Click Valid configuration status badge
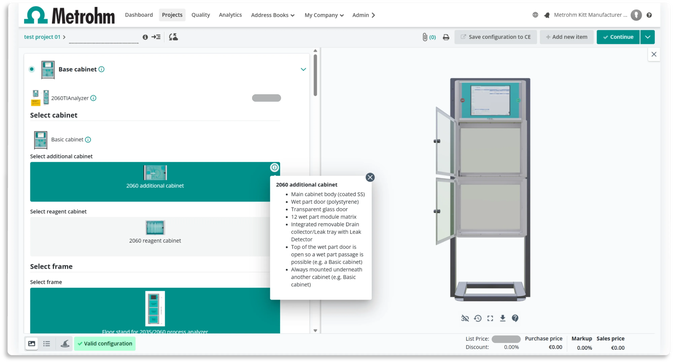 [105, 344]
